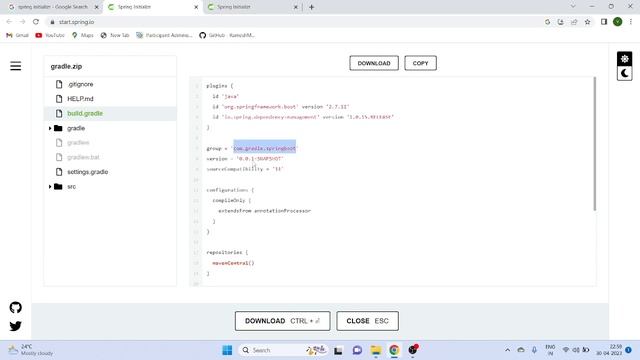
Task: Show hidden system tray icons
Action: pos(507,350)
